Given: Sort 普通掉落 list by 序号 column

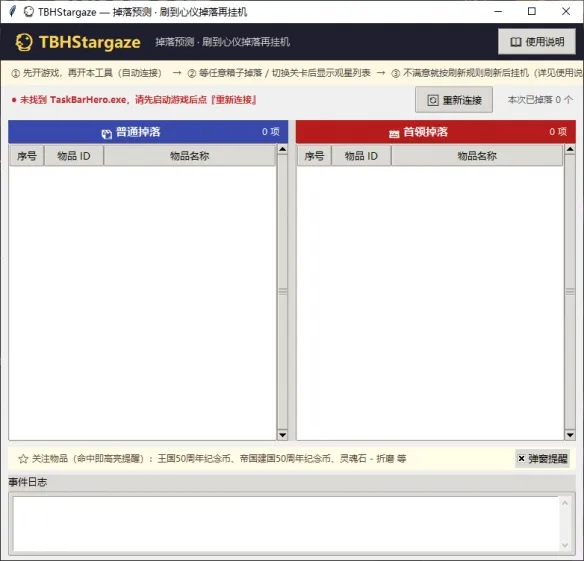Looking at the screenshot, I should point(27,156).
